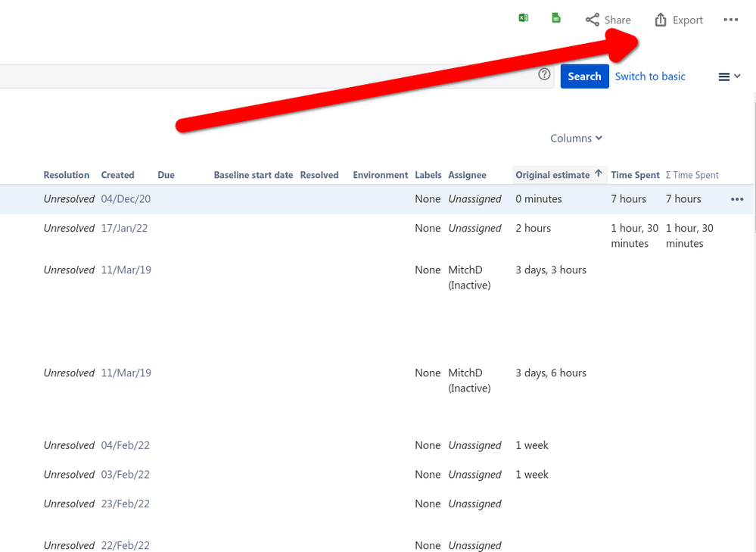Click the Resolved column header
This screenshot has height=552, width=756.
click(319, 174)
